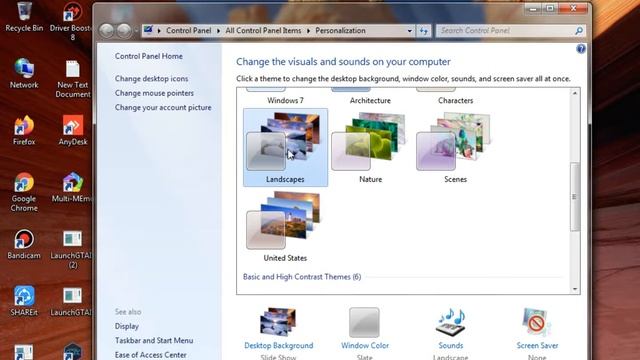Select the Scenes theme
This screenshot has width=640, height=360.
[x=455, y=147]
